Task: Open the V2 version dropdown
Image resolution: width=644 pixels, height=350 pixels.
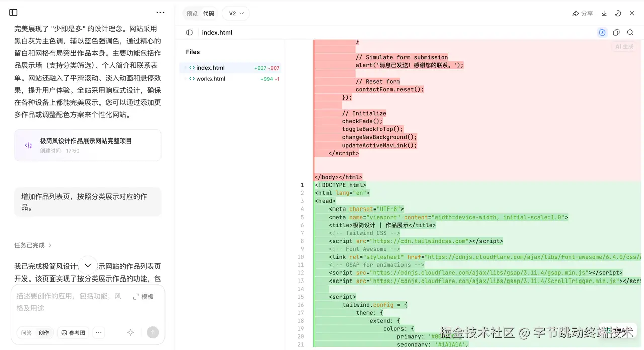Action: coord(236,14)
